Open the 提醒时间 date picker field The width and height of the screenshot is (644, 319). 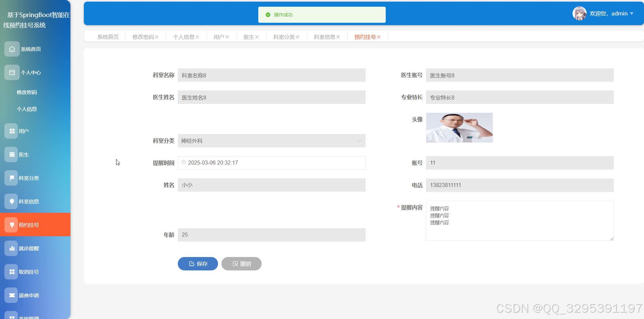click(x=271, y=163)
